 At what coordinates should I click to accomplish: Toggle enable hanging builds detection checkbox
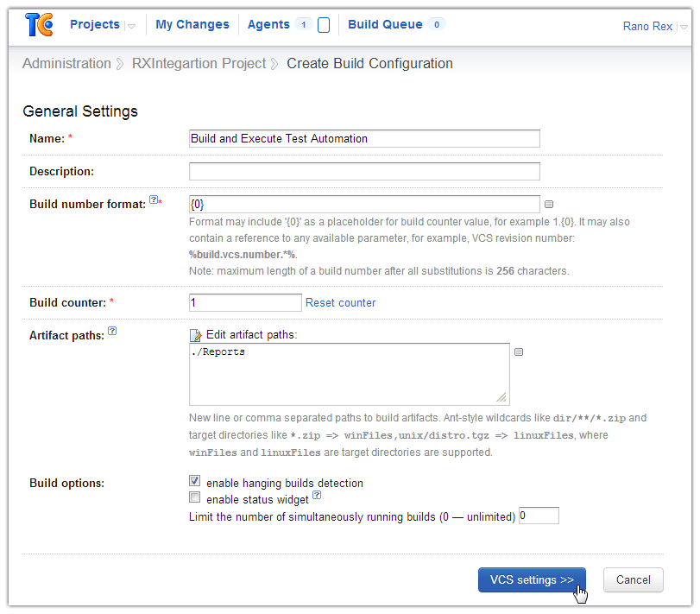pyautogui.click(x=195, y=481)
